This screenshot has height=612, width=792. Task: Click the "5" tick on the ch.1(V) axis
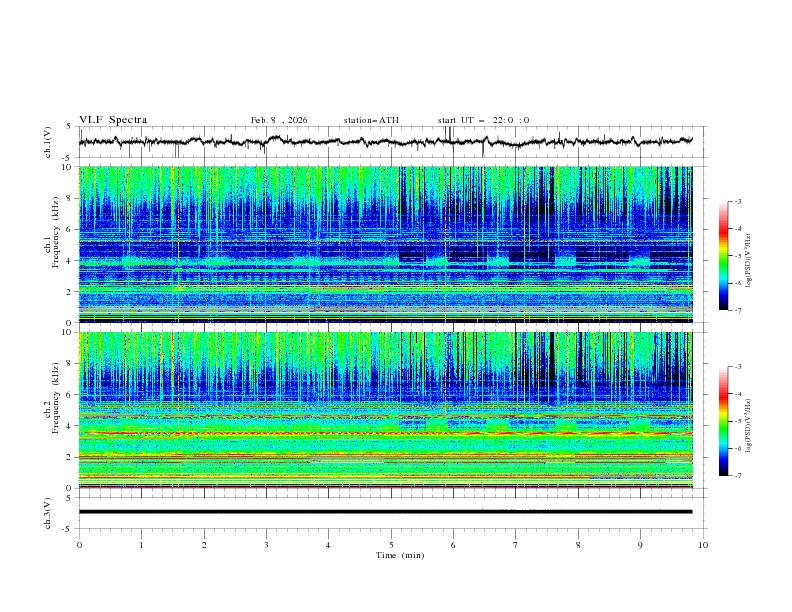[x=69, y=127]
